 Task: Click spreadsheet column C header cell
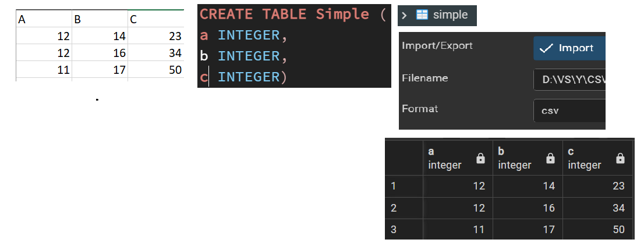[x=155, y=20]
